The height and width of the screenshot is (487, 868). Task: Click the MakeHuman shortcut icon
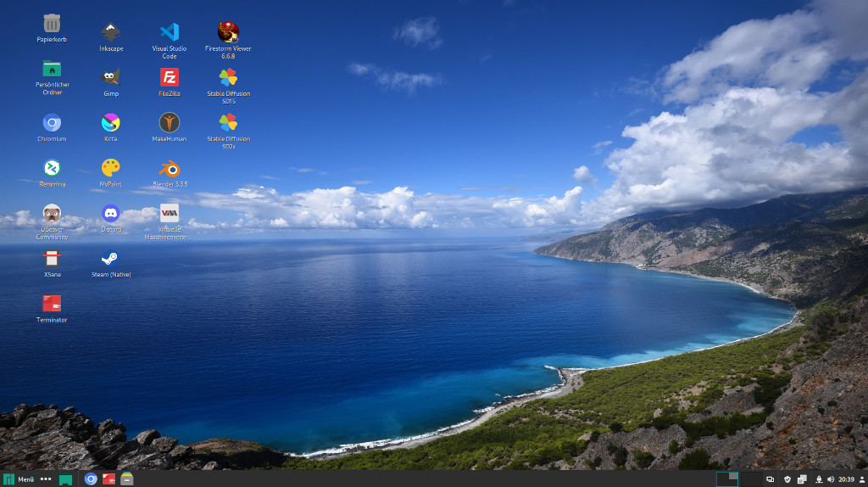(170, 123)
